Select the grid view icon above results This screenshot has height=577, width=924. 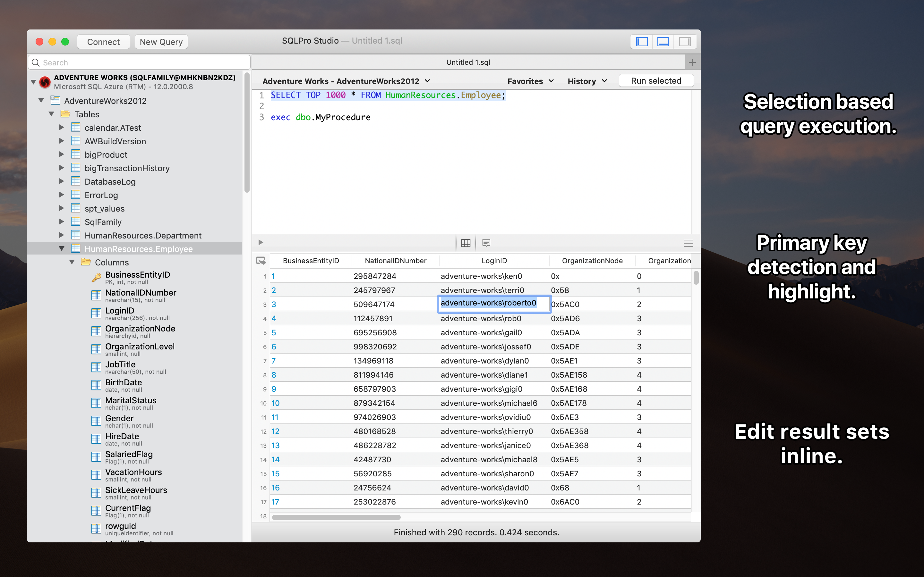click(x=466, y=243)
